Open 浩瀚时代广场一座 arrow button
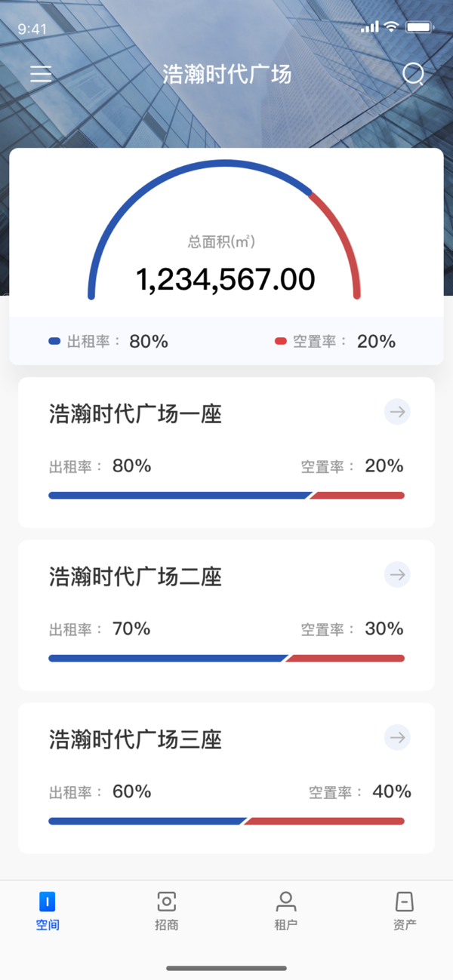 tap(397, 412)
